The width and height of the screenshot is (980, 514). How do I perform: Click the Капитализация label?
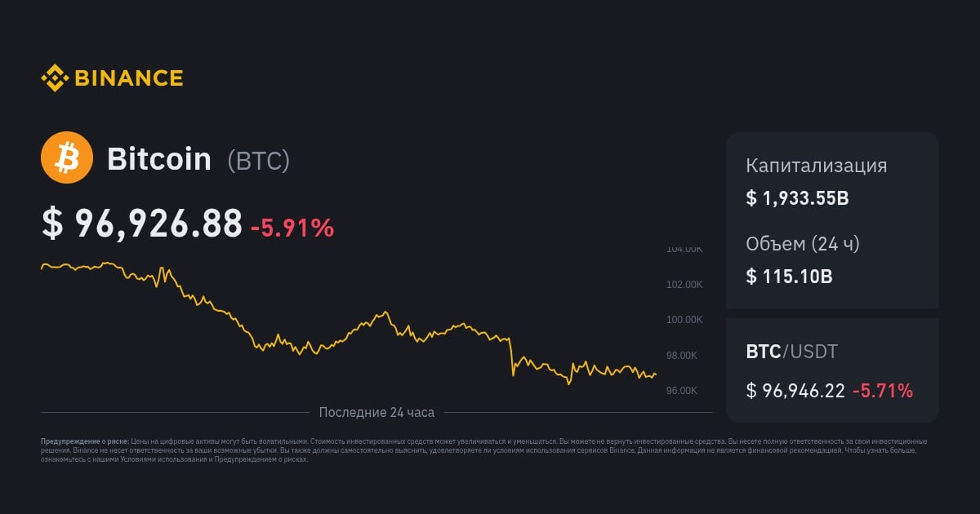pyautogui.click(x=816, y=166)
